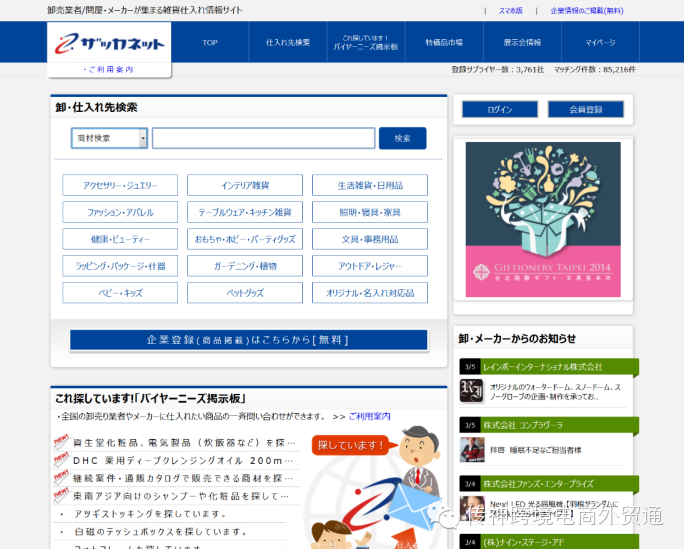Open the 商材検索 dropdown
Screen dimensions: 684x549
point(109,138)
